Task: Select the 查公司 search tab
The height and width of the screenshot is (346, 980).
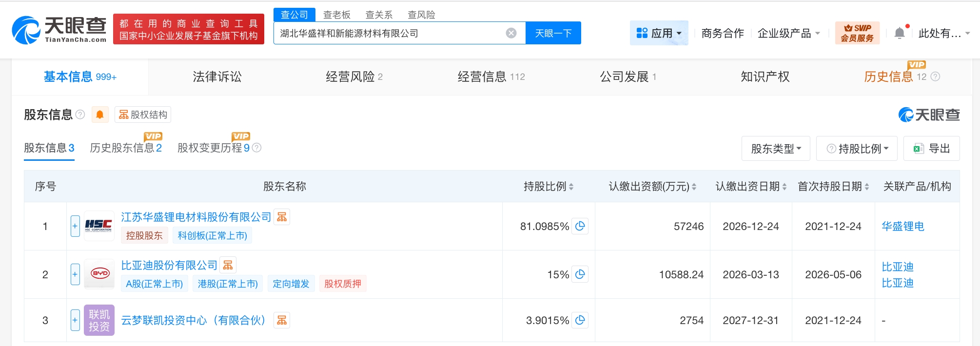Action: [294, 15]
